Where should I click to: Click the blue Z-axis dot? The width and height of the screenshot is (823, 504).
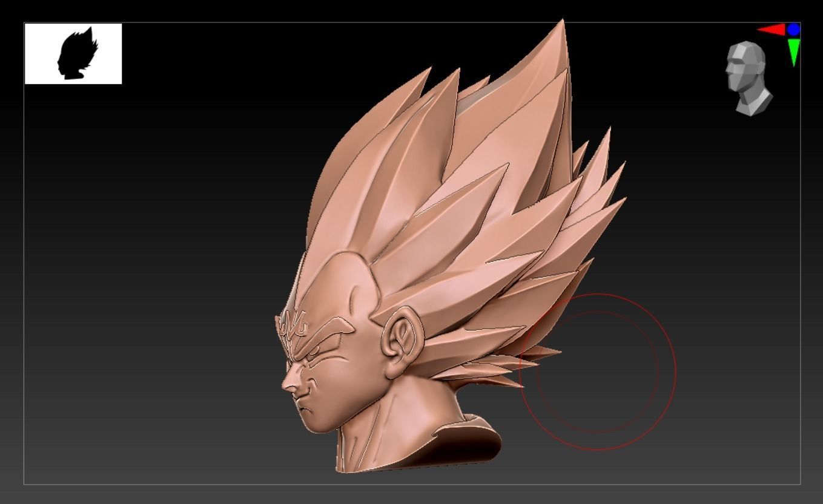[794, 29]
